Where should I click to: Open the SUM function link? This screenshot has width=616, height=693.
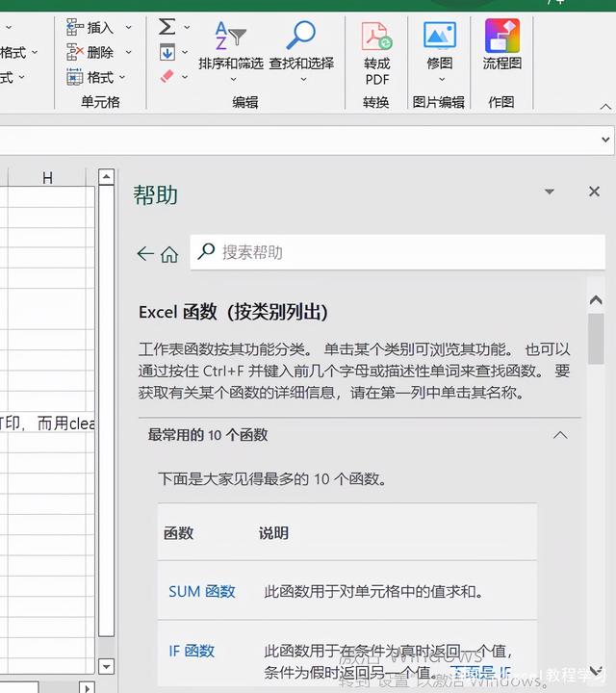(x=201, y=591)
